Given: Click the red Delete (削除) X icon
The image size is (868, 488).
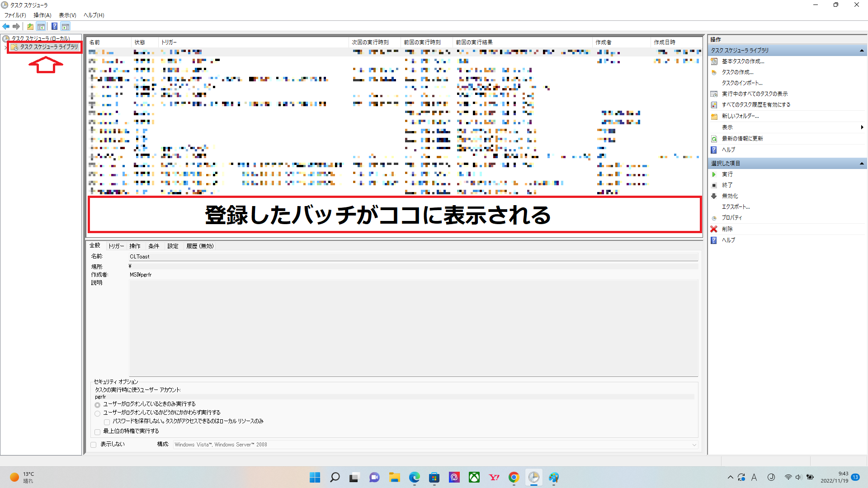Looking at the screenshot, I should [x=714, y=229].
